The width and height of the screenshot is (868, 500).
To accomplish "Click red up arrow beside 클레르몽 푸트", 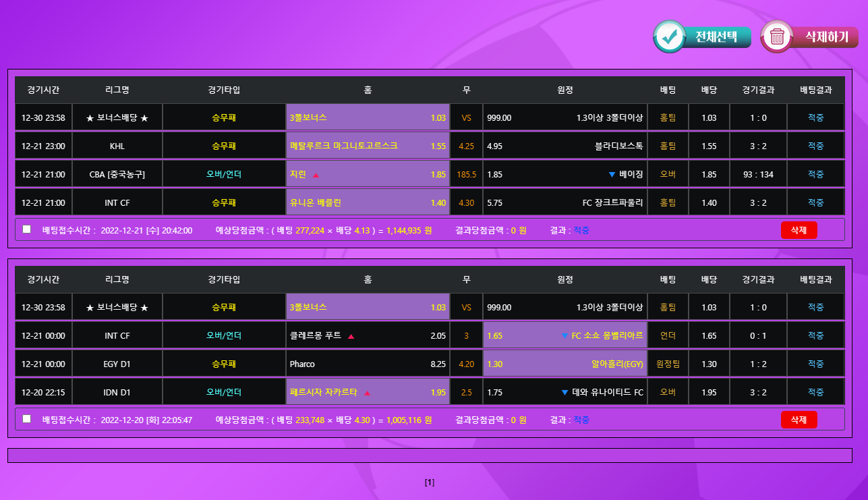I will tap(351, 336).
